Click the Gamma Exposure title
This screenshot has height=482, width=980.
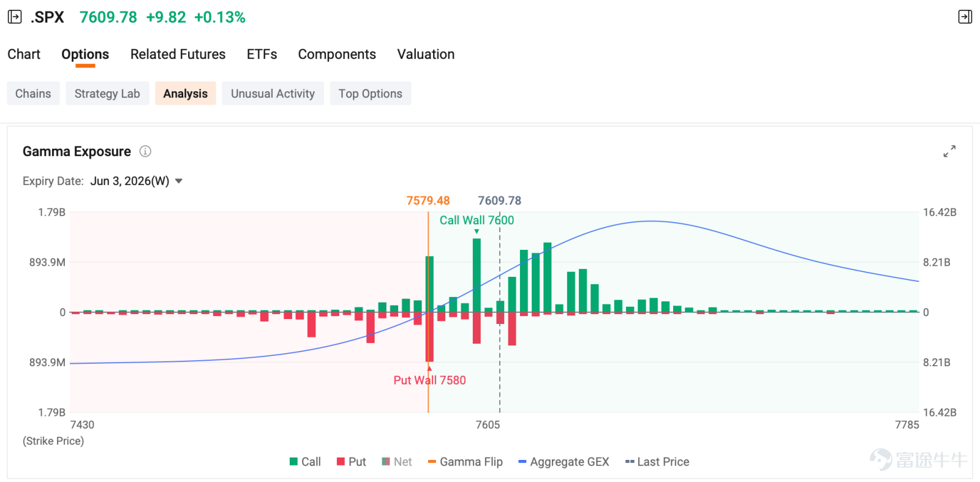[77, 151]
